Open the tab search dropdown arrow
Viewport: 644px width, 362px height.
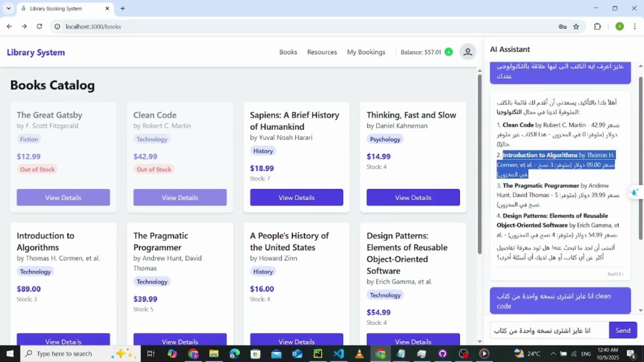[x=9, y=9]
